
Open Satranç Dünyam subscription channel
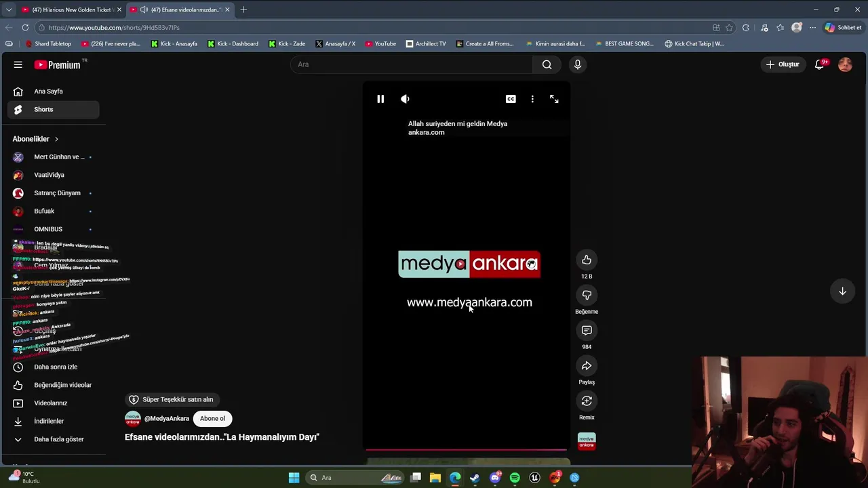pyautogui.click(x=53, y=193)
